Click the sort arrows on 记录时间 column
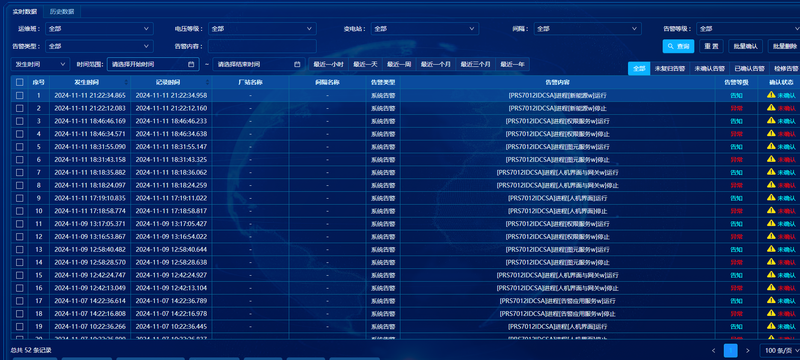Viewport: 800px width, 360px height. (207, 82)
